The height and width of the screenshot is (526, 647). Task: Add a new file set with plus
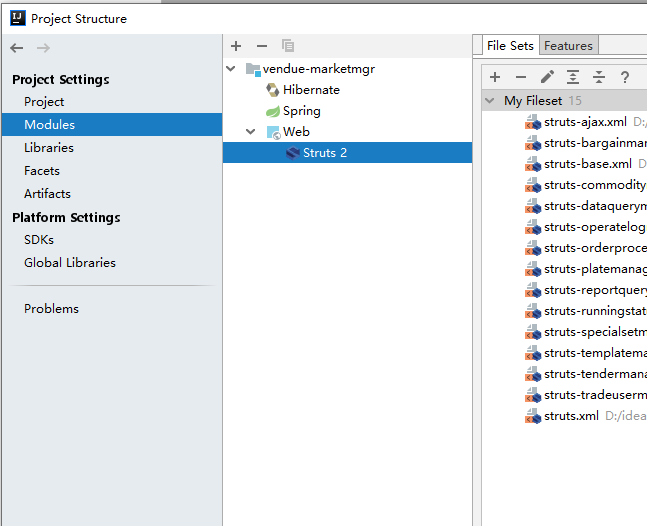[x=495, y=77]
